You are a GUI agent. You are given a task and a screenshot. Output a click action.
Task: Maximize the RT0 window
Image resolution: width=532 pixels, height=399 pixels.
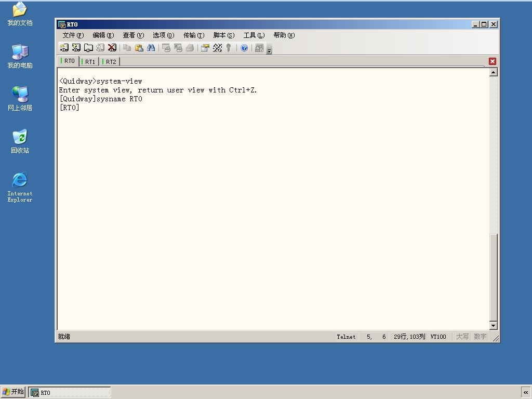pyautogui.click(x=484, y=24)
